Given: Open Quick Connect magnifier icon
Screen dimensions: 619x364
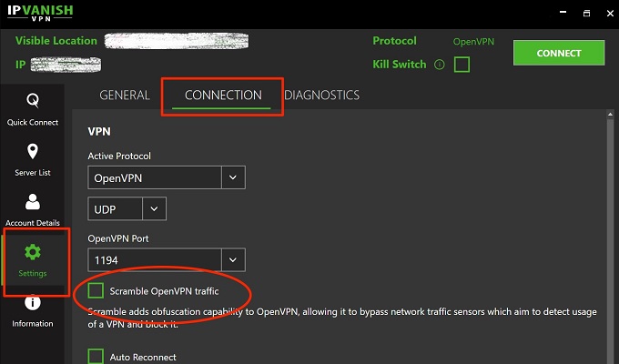Looking at the screenshot, I should click(33, 100).
